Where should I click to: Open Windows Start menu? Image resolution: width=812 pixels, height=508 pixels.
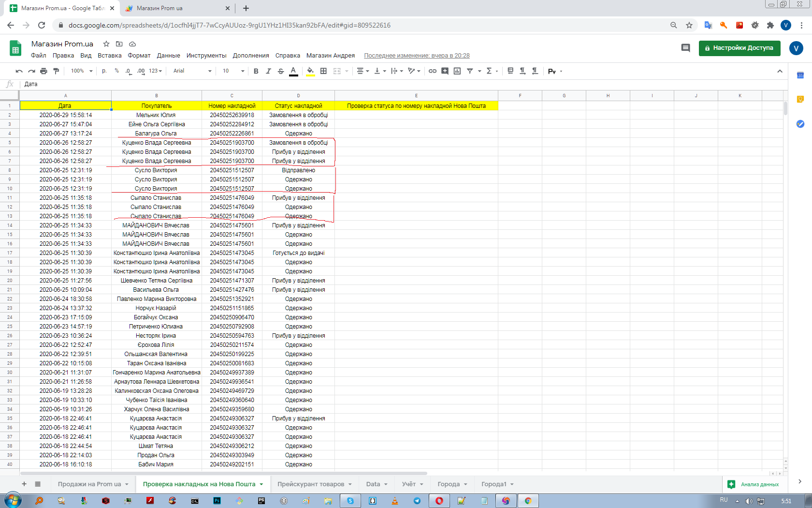[13, 500]
